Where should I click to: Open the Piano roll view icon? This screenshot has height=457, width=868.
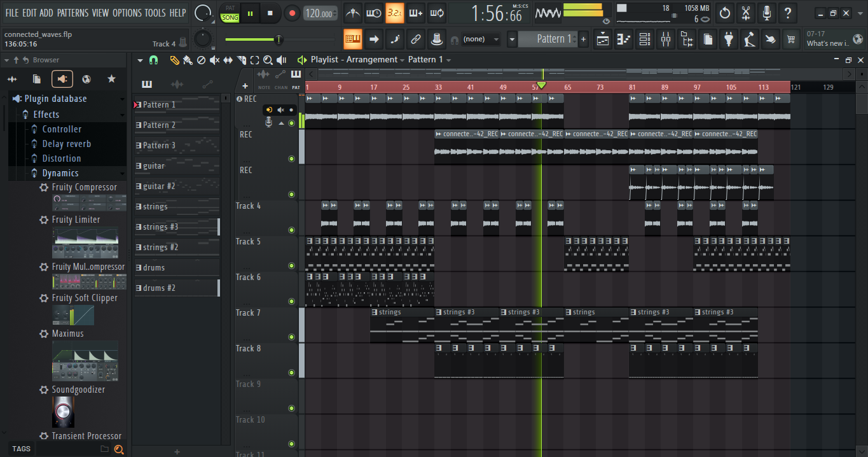tap(624, 39)
